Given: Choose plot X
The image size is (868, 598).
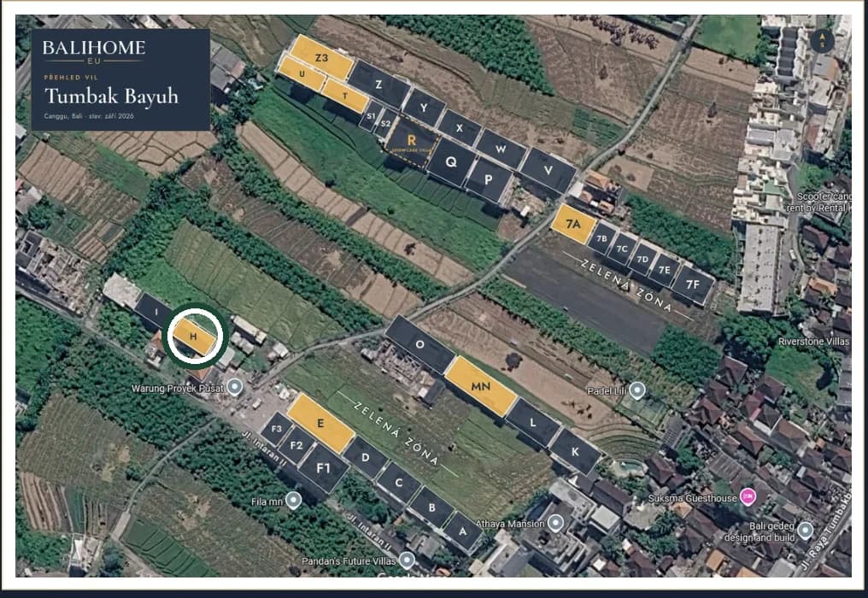Looking at the screenshot, I should click(460, 128).
